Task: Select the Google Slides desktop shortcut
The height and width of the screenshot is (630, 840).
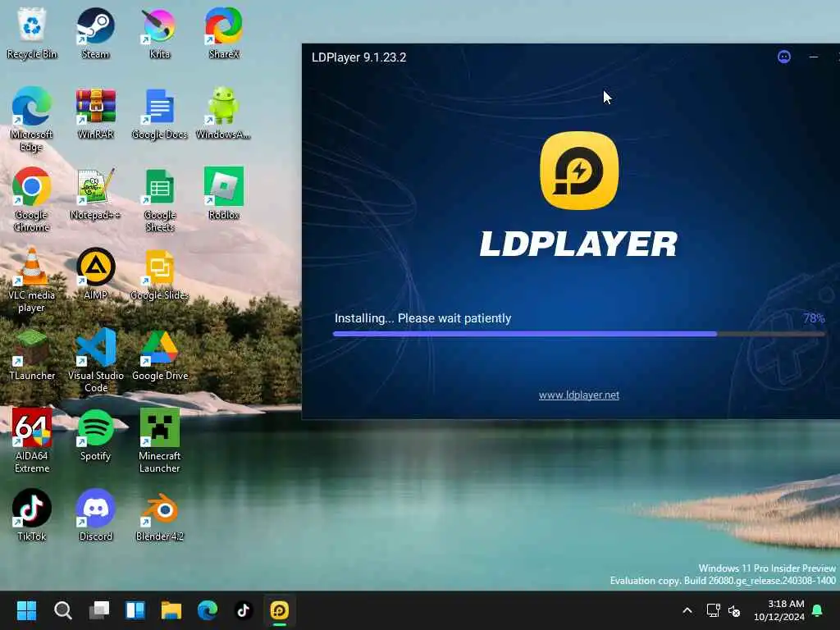Action: pyautogui.click(x=160, y=274)
